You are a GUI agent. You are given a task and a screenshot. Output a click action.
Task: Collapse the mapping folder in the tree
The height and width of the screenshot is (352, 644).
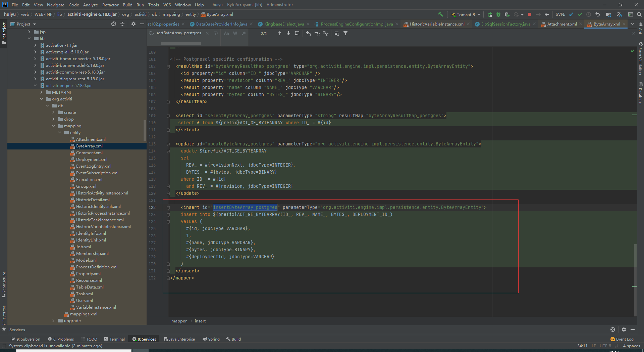[54, 126]
